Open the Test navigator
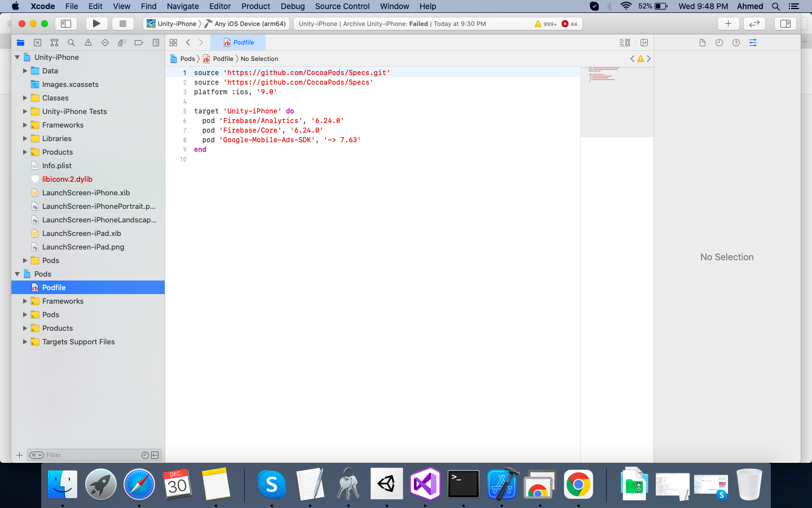The width and height of the screenshot is (812, 508). click(x=105, y=42)
